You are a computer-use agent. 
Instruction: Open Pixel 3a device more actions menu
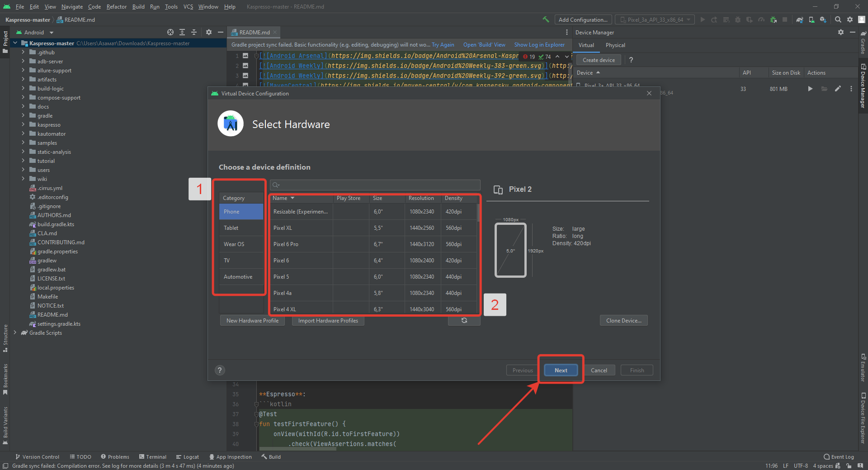tap(851, 89)
